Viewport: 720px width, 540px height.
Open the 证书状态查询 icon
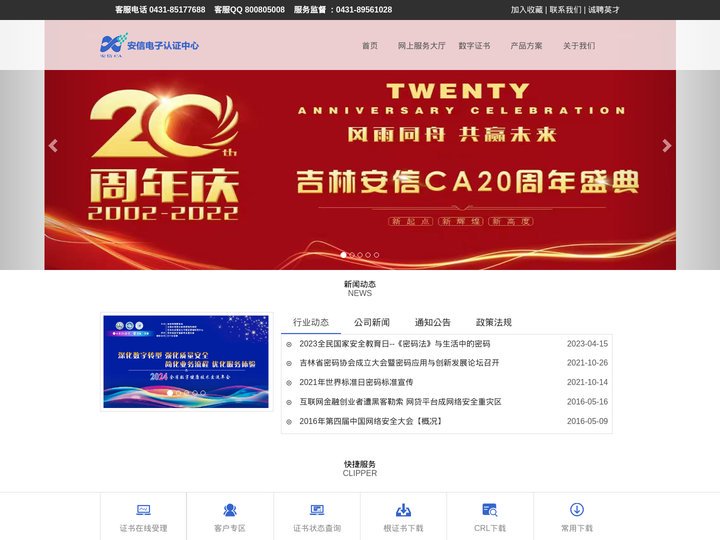(x=317, y=510)
